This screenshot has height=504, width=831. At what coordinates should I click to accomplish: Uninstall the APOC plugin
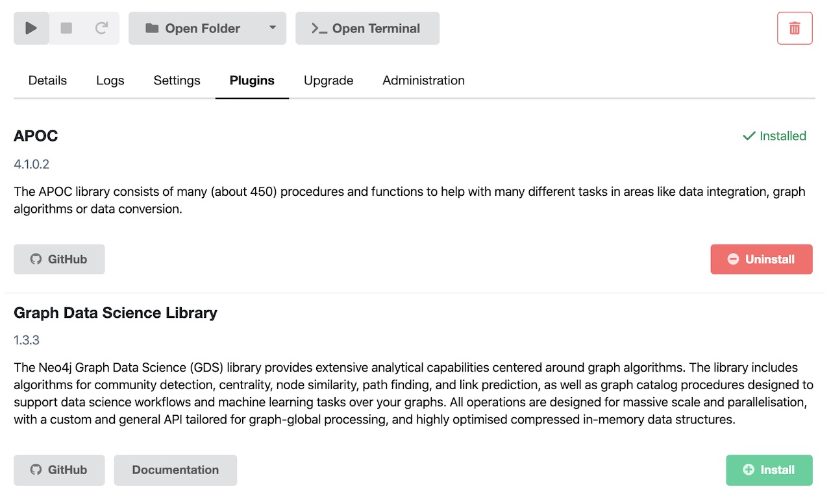(x=762, y=259)
